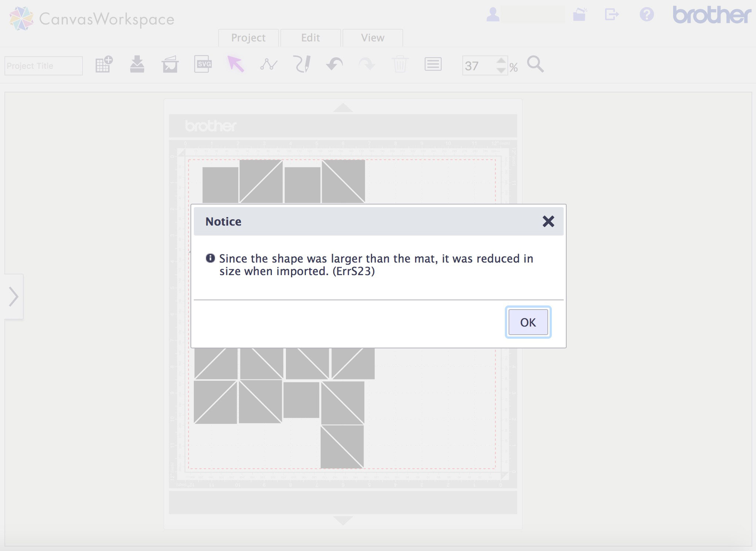Decrease zoom with the down stepper arrow
Screen dimensions: 756x551
click(501, 70)
